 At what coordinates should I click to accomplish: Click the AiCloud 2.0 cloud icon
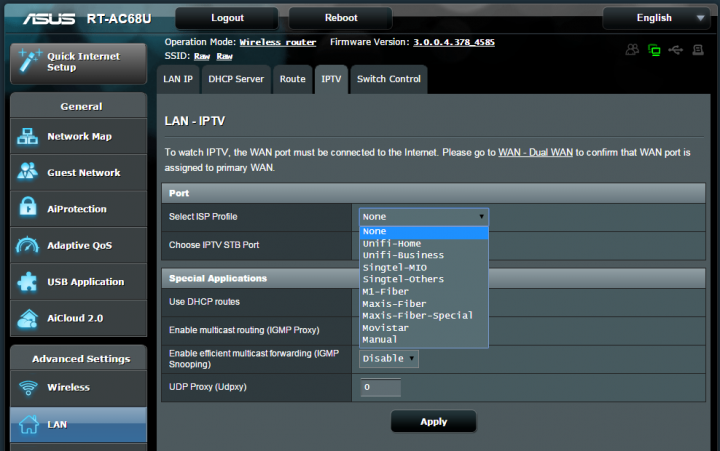(28, 318)
